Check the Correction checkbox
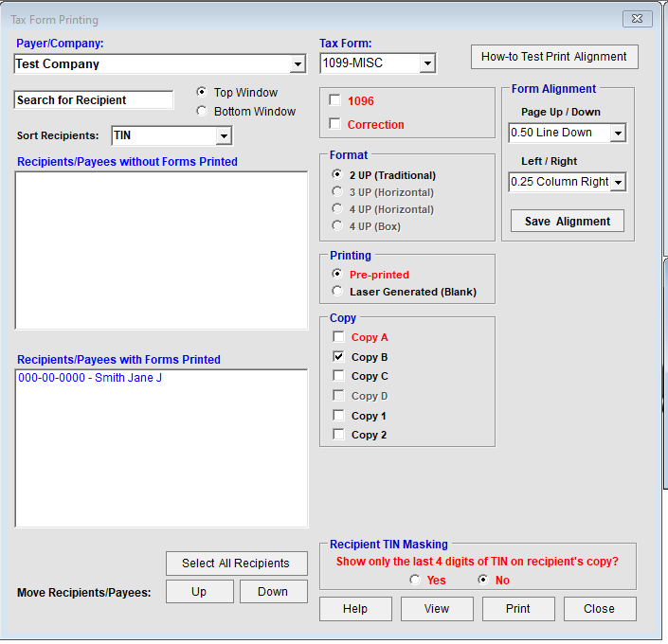This screenshot has height=644, width=668. [x=334, y=124]
